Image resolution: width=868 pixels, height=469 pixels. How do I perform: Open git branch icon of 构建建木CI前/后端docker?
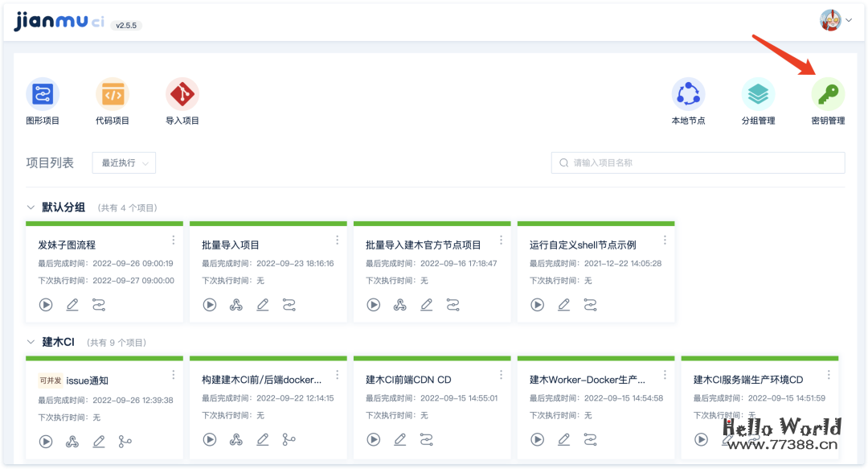click(289, 439)
